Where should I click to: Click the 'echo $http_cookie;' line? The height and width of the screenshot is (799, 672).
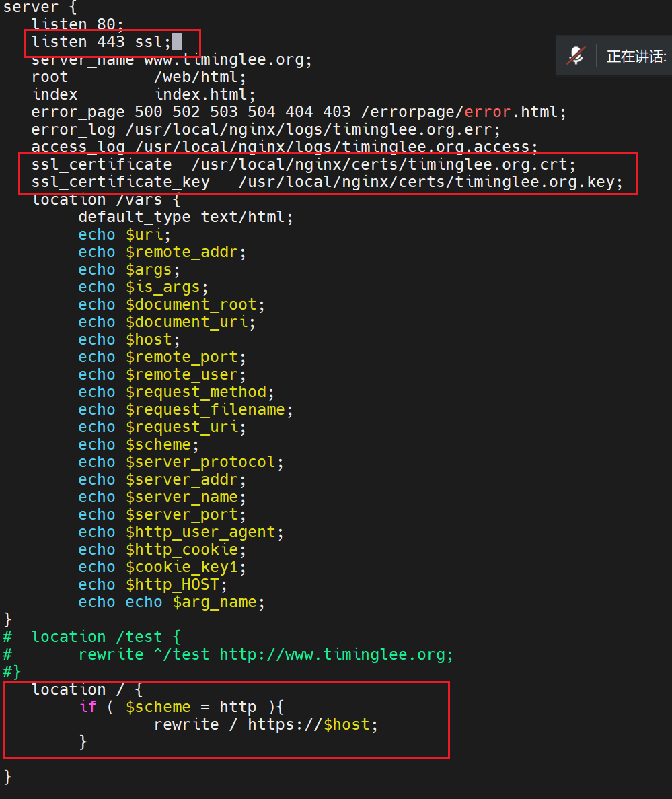point(162,549)
